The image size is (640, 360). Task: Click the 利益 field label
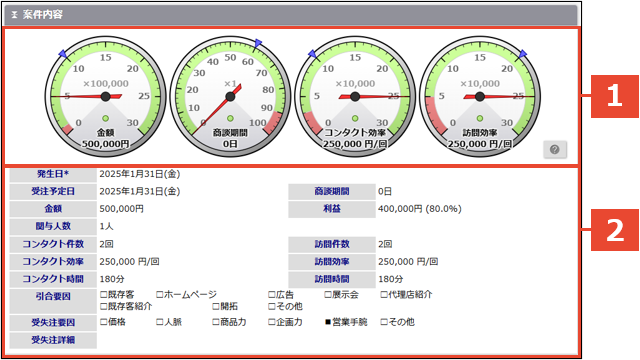coord(332,209)
